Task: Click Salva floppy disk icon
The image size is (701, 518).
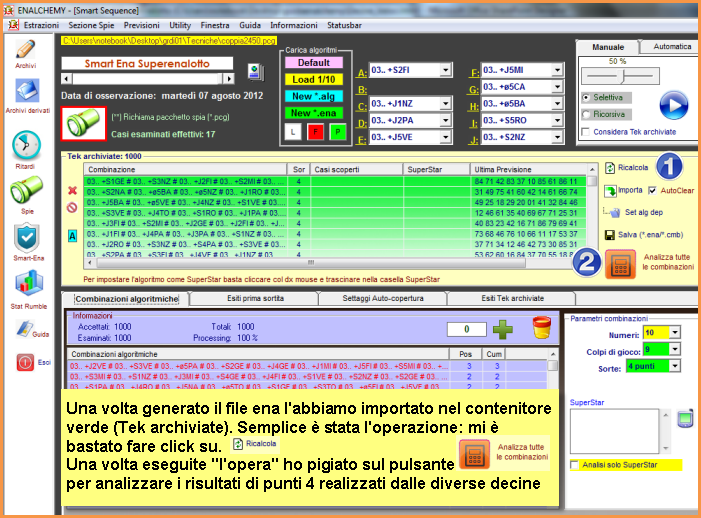Action: 609,235
